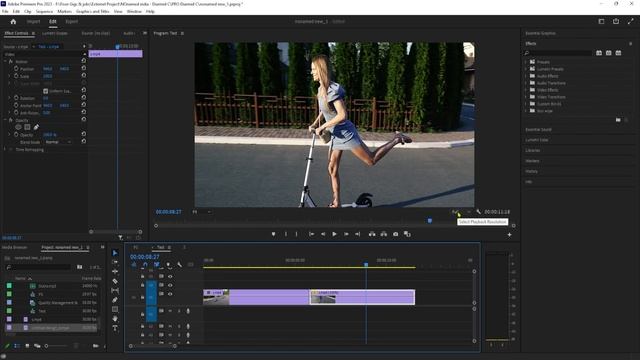The image size is (640, 360).
Task: Select the Pen tool in tools panel
Action: [x=115, y=300]
